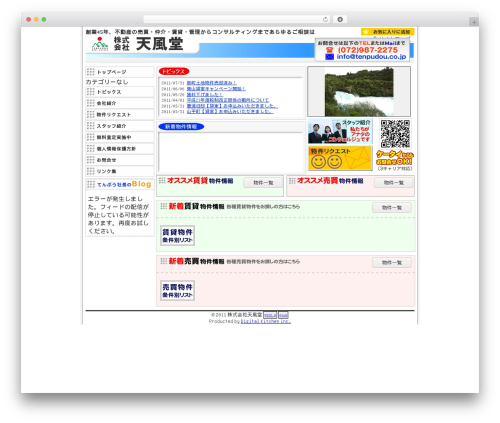The width and height of the screenshot is (500, 423).
Task: Open the トップページ menu item
Action: pyautogui.click(x=120, y=72)
